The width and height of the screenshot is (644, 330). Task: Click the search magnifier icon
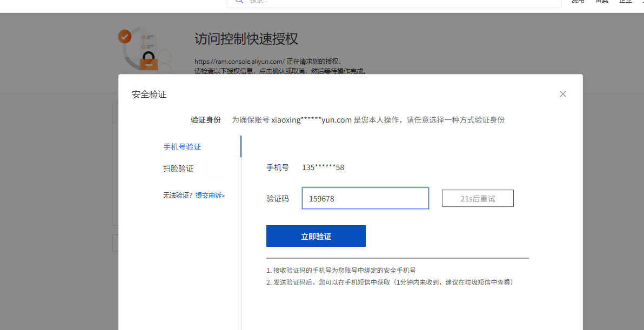click(238, 2)
